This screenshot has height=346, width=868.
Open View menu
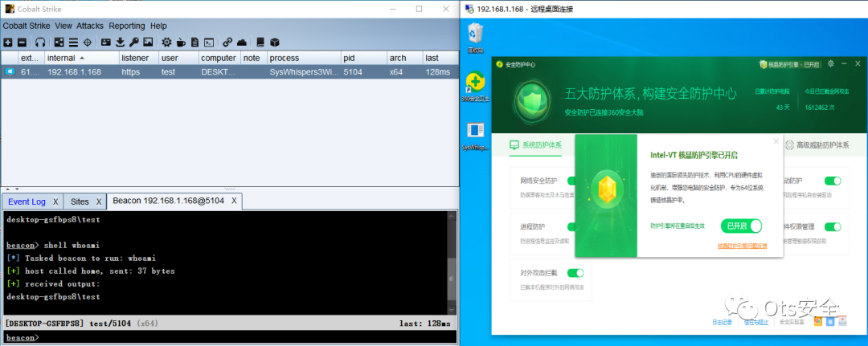63,26
